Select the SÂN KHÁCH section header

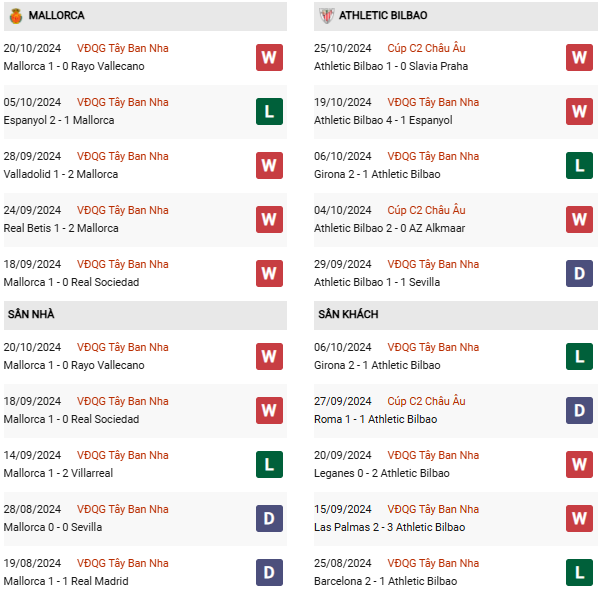pos(348,314)
